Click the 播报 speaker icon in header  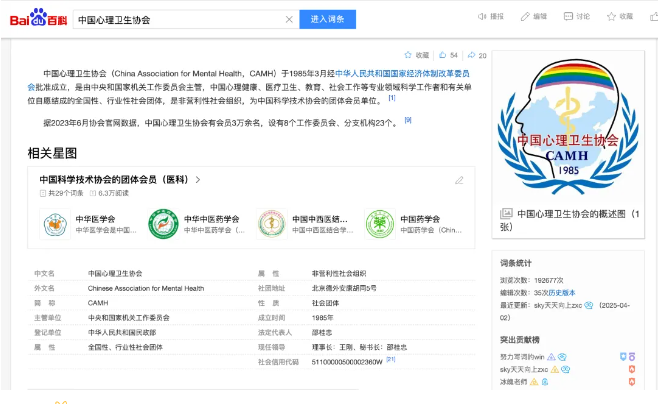pyautogui.click(x=482, y=17)
